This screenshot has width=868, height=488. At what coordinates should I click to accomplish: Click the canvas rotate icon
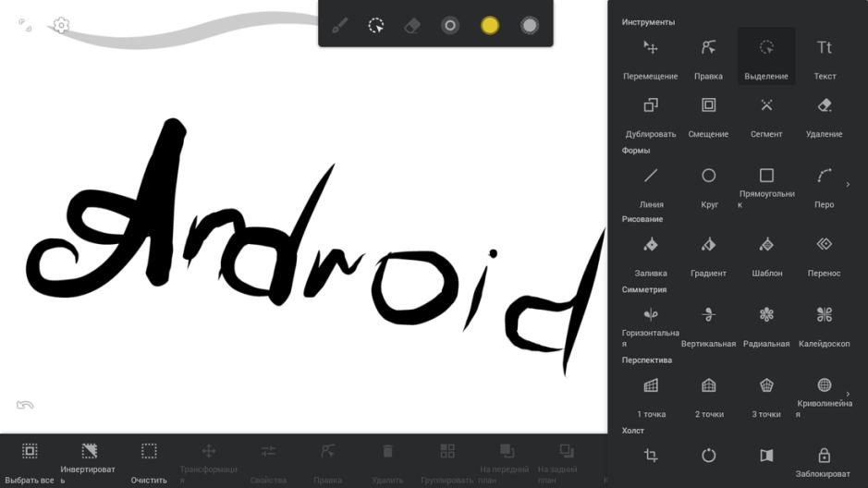click(709, 456)
